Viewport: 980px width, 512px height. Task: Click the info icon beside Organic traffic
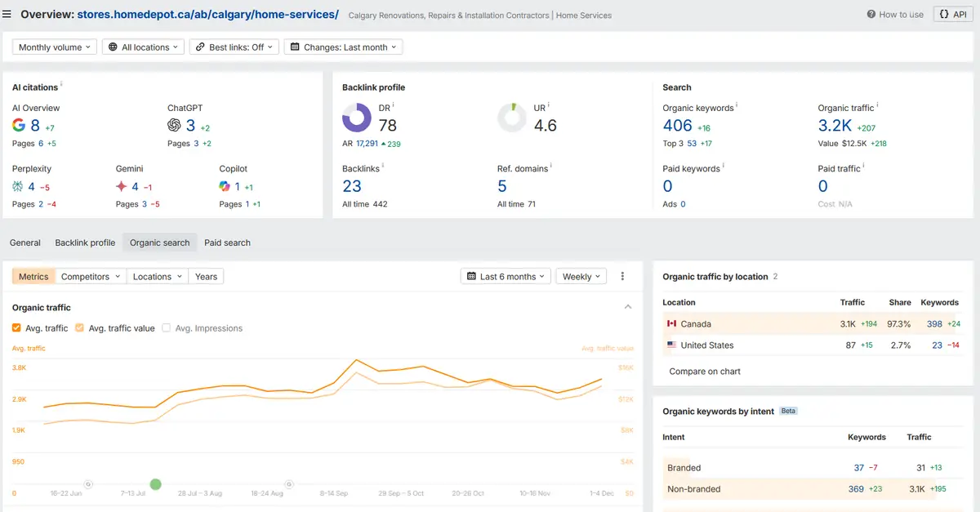tap(878, 105)
